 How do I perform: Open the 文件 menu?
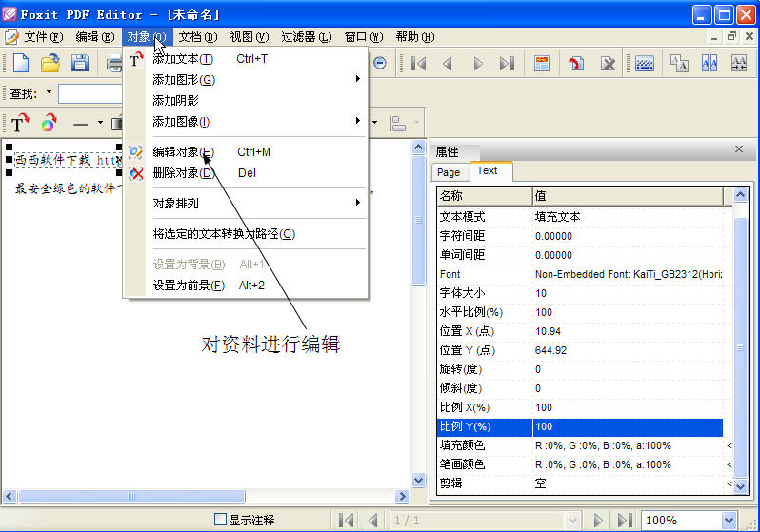click(x=44, y=37)
